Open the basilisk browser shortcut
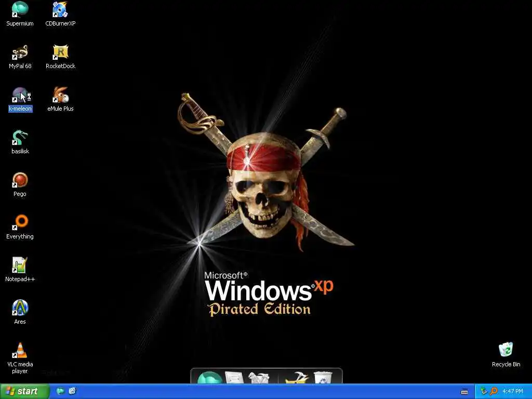Viewport: 532px width, 399px height. [20, 142]
